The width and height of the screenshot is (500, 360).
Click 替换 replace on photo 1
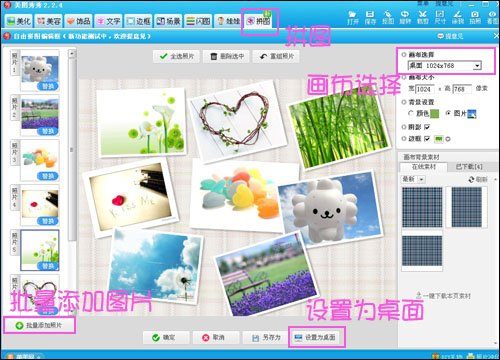tap(48, 86)
